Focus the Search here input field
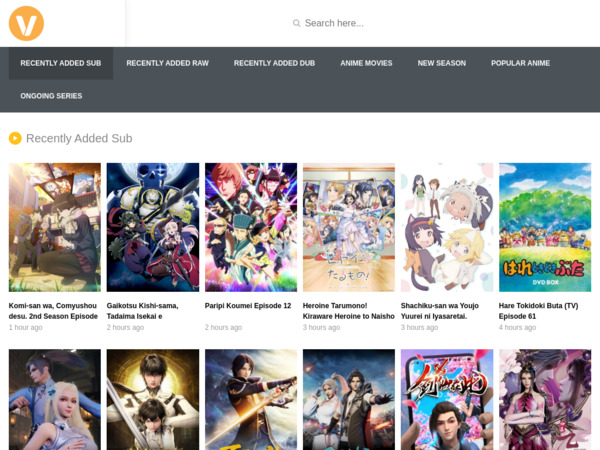The width and height of the screenshot is (600, 450). click(334, 23)
